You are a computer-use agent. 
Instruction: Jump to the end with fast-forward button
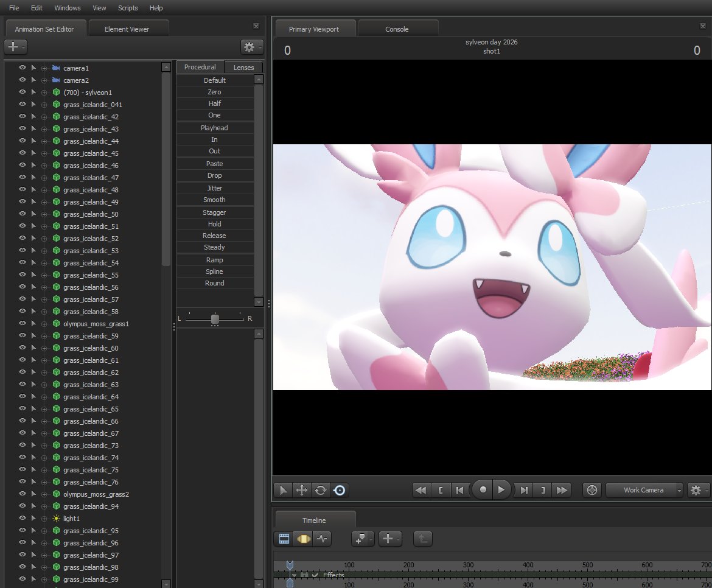pos(562,490)
